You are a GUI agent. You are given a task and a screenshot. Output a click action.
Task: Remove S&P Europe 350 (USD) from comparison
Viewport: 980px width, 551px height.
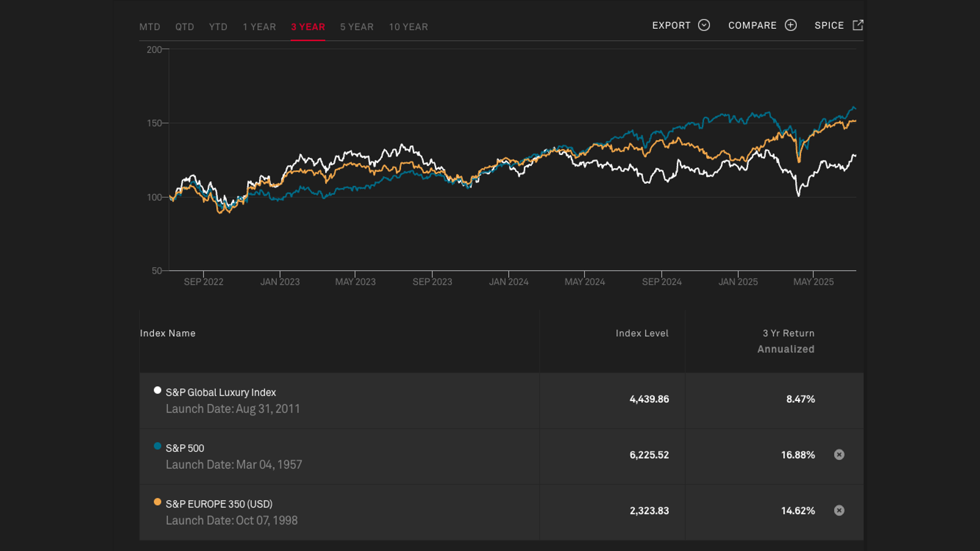click(839, 511)
